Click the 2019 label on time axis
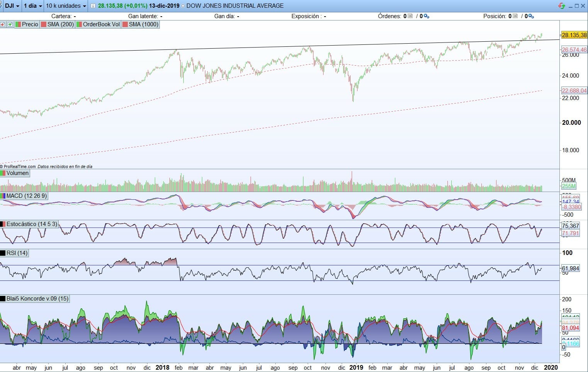Image resolution: width=588 pixels, height=372 pixels. click(x=356, y=367)
